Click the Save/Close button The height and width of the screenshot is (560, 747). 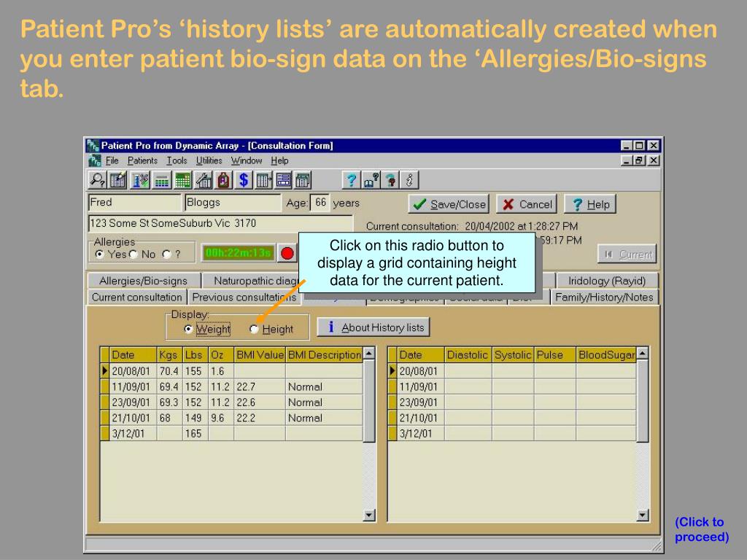click(449, 204)
